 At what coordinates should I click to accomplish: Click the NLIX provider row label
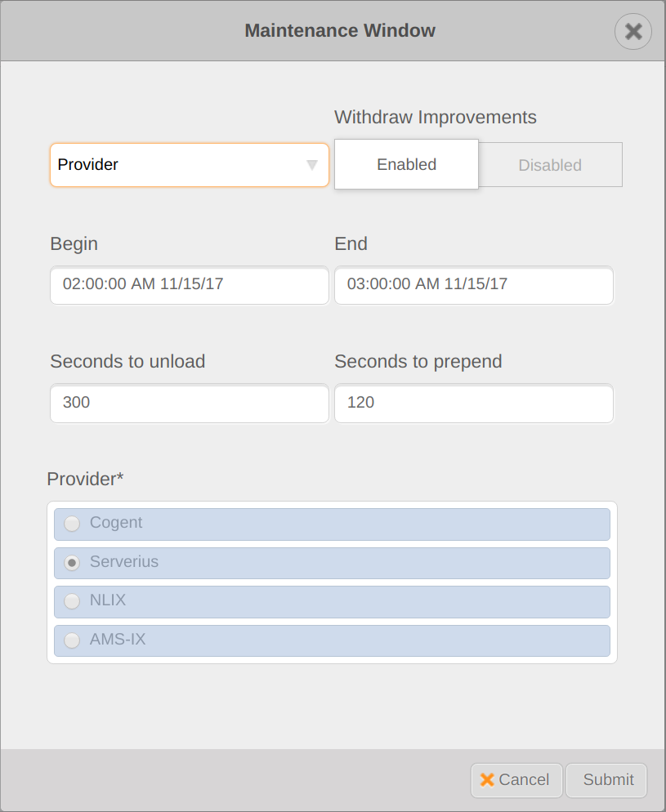(108, 600)
